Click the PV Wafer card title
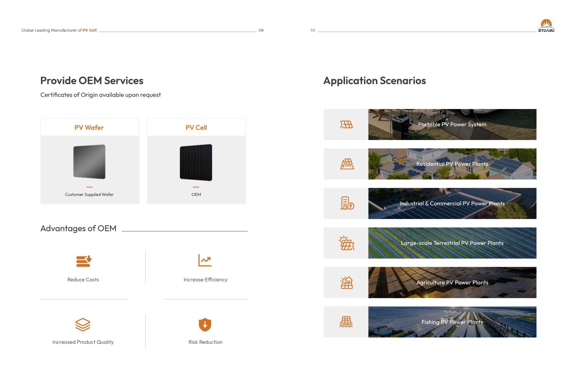The width and height of the screenshot is (574, 392). pyautogui.click(x=89, y=128)
